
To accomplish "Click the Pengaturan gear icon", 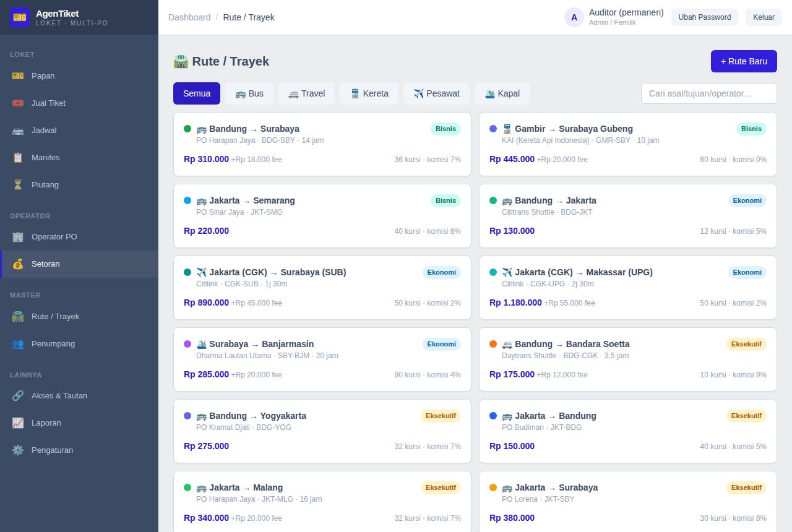I will pos(18,450).
